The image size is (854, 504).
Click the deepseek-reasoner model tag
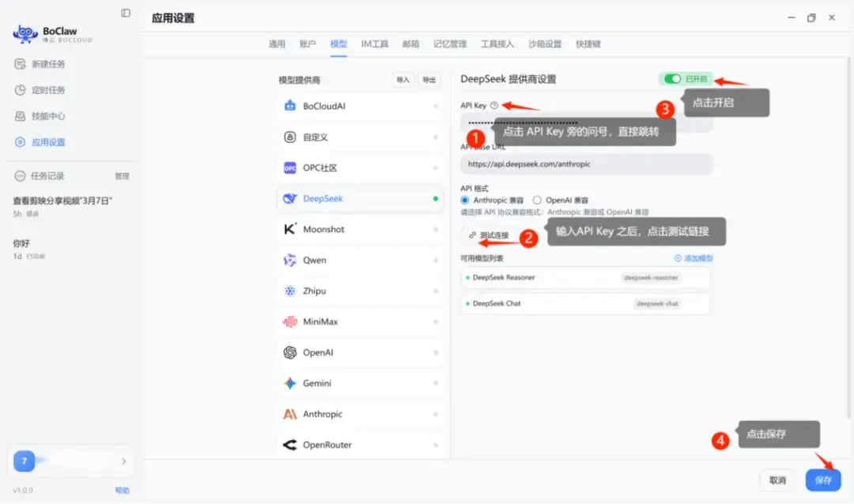[651, 277]
